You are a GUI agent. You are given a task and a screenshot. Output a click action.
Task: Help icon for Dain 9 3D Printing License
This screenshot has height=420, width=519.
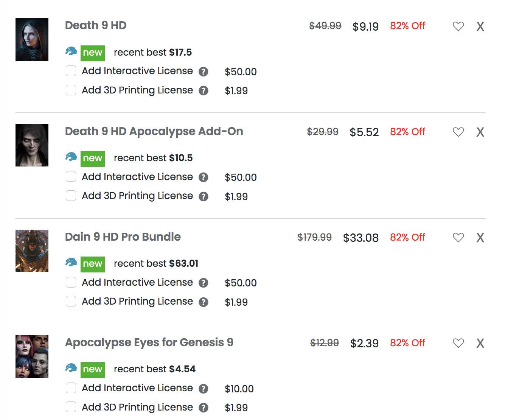[204, 302]
